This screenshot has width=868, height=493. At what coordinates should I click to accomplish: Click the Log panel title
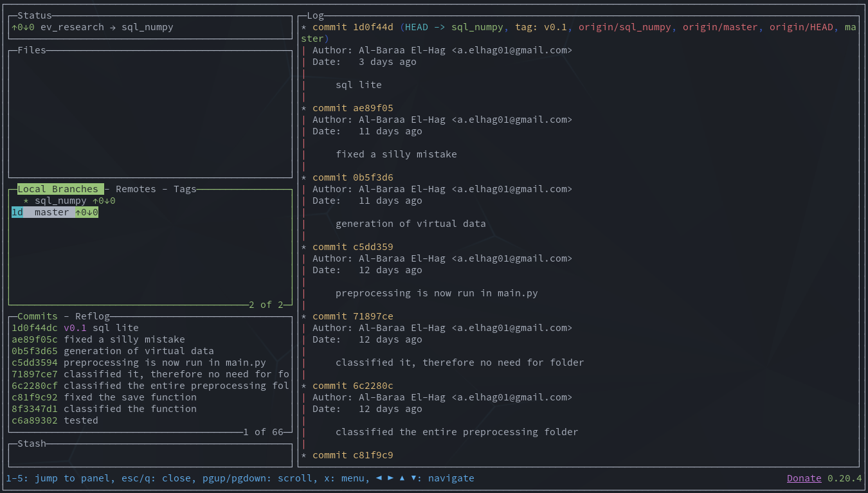click(315, 15)
